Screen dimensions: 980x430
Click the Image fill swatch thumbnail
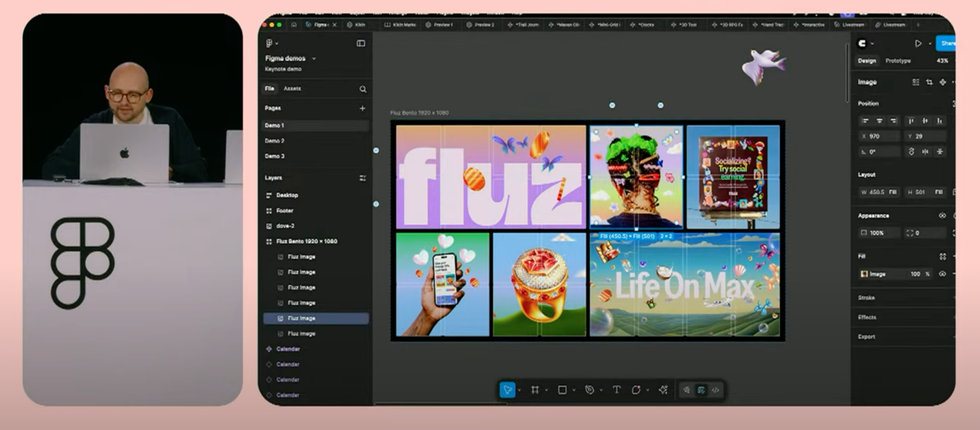click(x=864, y=274)
